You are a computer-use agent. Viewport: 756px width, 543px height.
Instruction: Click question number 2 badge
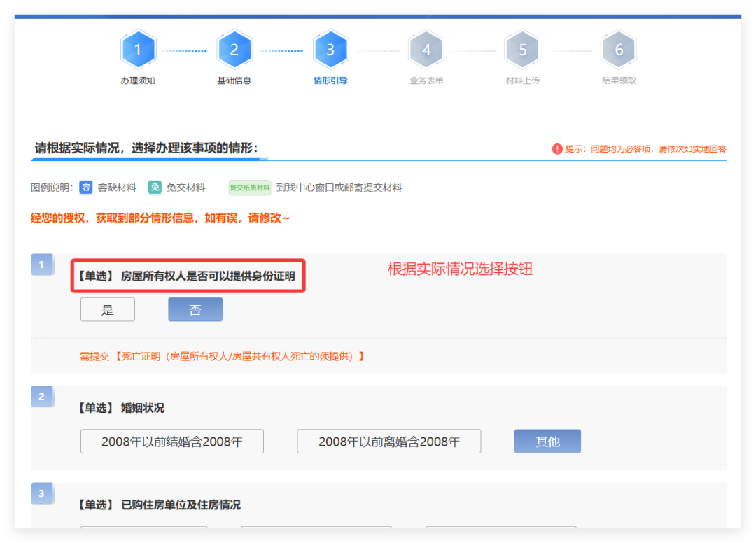pyautogui.click(x=42, y=397)
